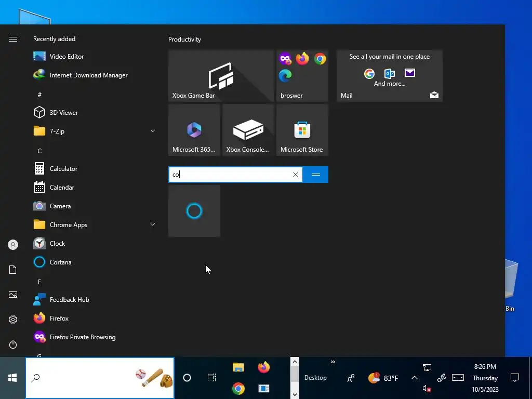Open File Explorer from taskbar
532x399 pixels.
(x=238, y=367)
